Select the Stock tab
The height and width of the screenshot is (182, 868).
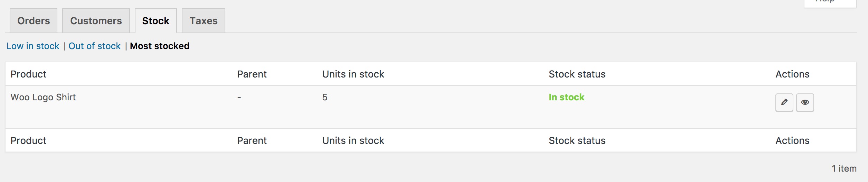click(x=156, y=21)
